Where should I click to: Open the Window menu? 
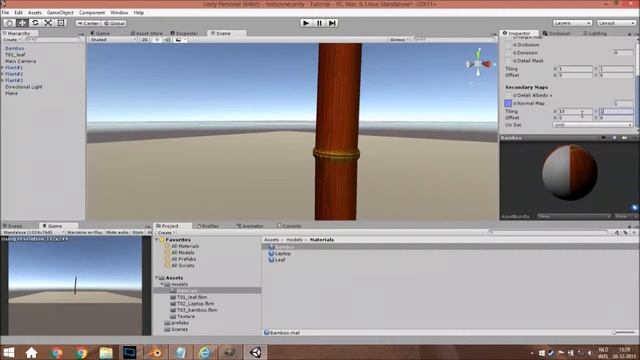(x=119, y=13)
